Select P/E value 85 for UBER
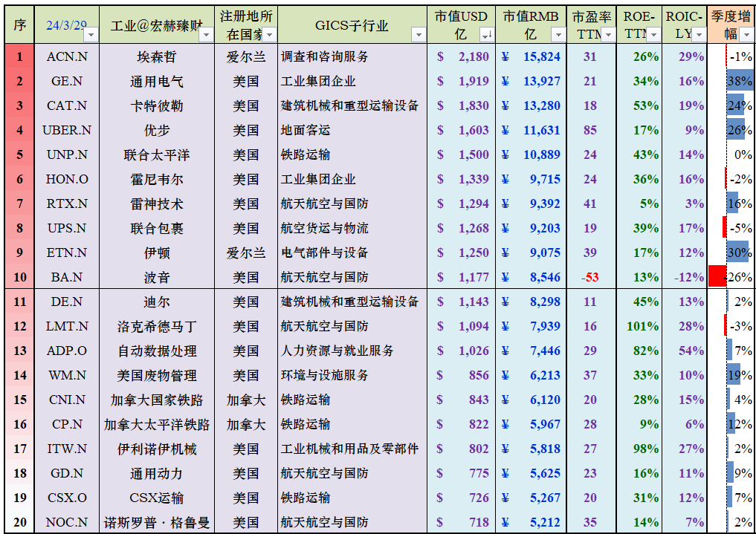Screen dimensions: 756x534 [x=590, y=131]
